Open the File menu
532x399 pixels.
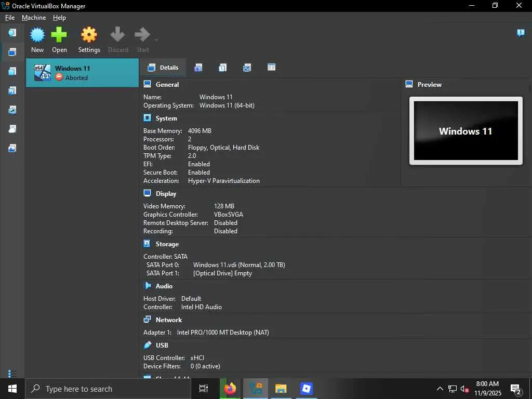[10, 18]
